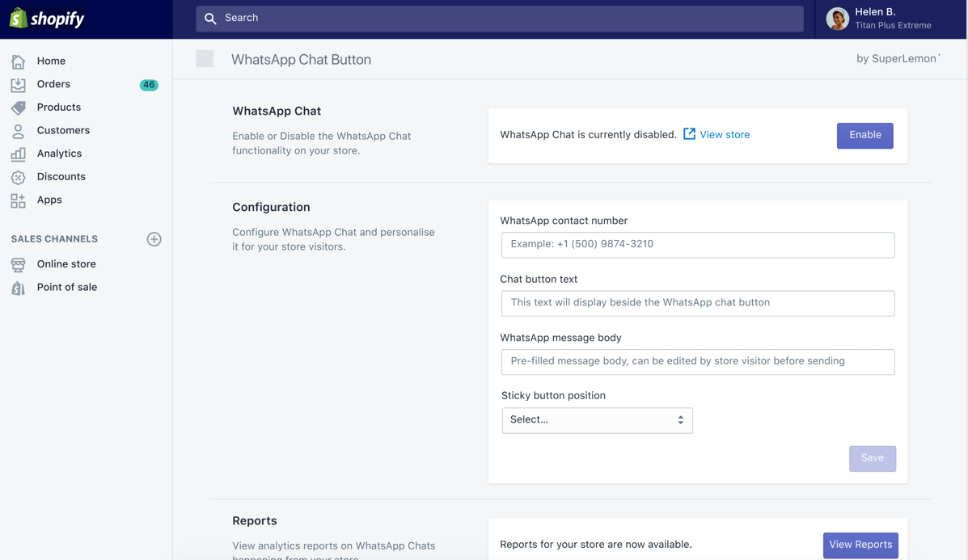This screenshot has height=560, width=968.
Task: Click the search magnifier icon
Action: (x=210, y=19)
